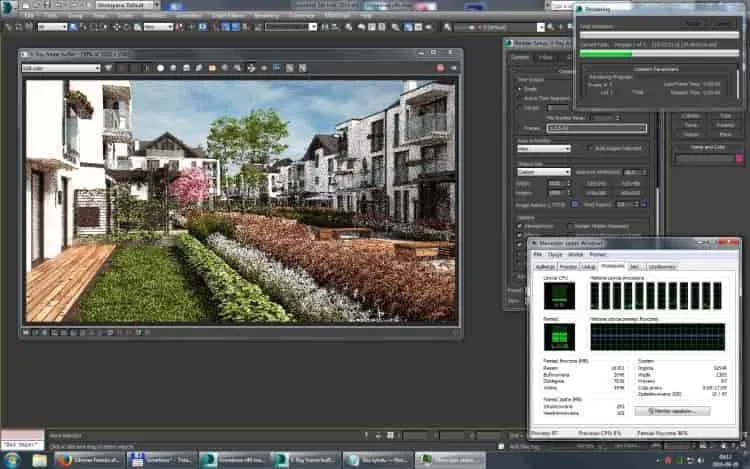The height and width of the screenshot is (469, 750).
Task: Toggle the Atmospherics checkbox under Options
Action: [x=520, y=226]
